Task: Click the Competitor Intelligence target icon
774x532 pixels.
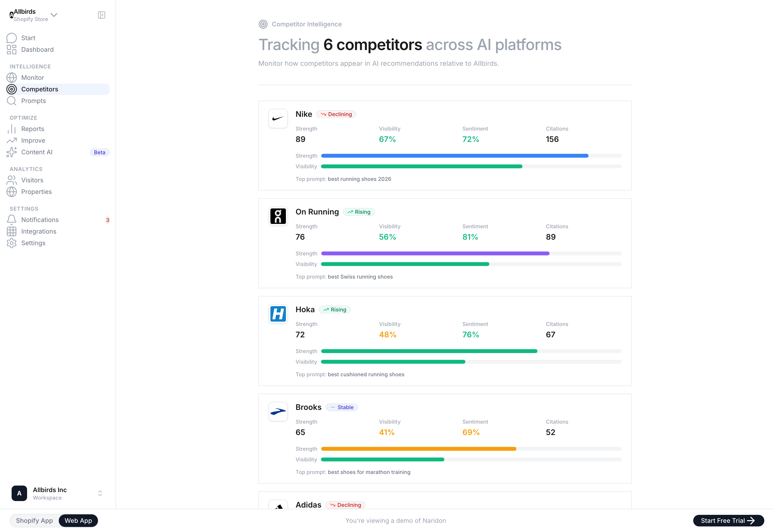Action: [263, 24]
